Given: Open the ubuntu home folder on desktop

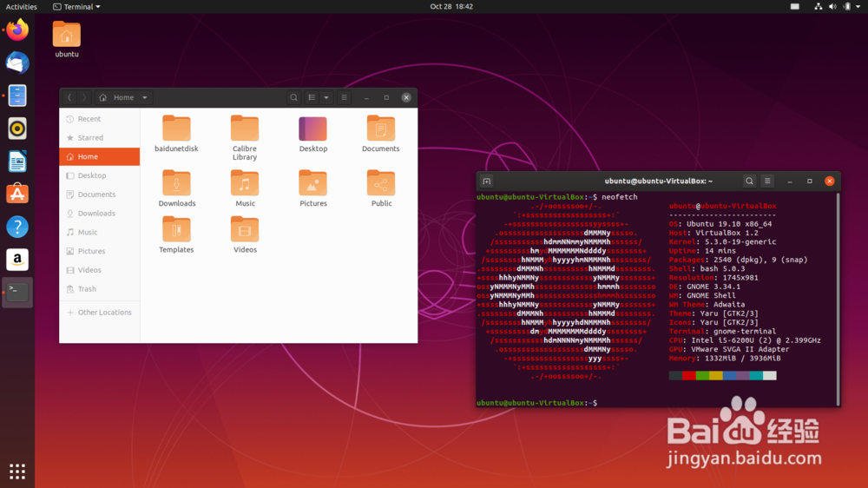Looking at the screenshot, I should [67, 39].
